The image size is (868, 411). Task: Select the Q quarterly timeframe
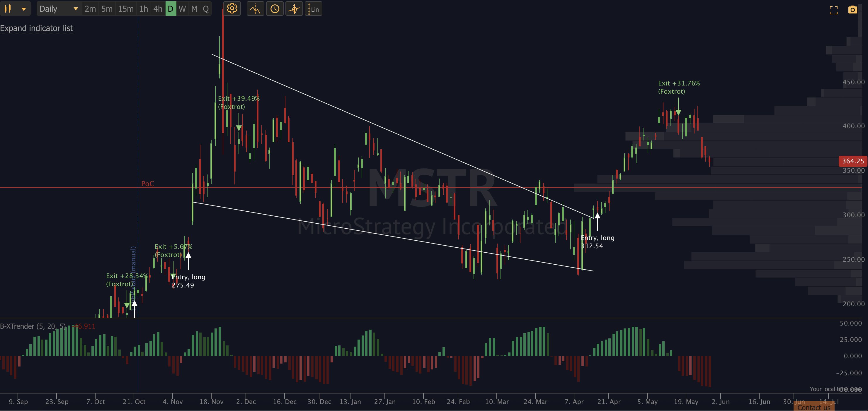205,9
